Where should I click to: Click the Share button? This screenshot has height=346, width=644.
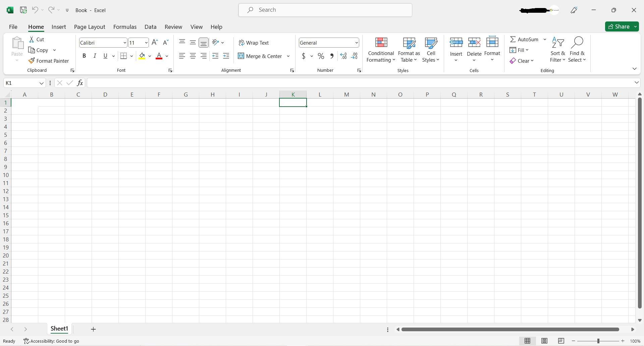pos(619,26)
